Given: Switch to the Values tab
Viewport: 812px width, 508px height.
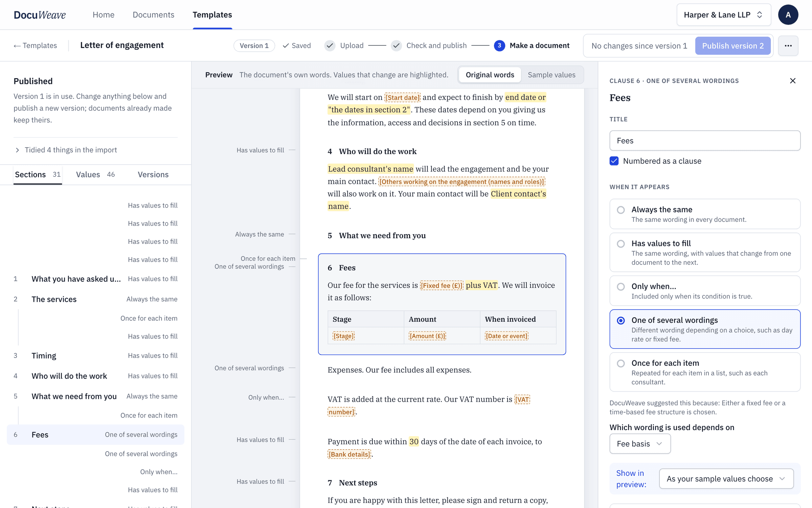Looking at the screenshot, I should coord(95,174).
